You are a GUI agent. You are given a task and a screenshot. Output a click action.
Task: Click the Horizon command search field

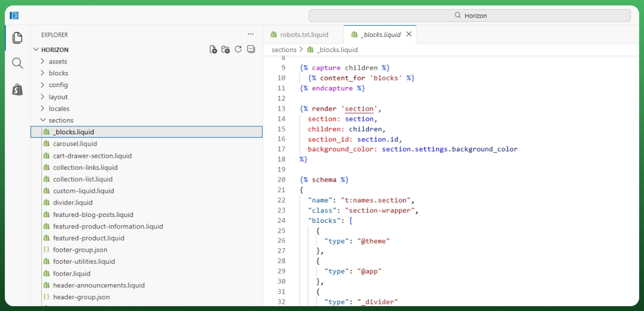[x=470, y=16]
